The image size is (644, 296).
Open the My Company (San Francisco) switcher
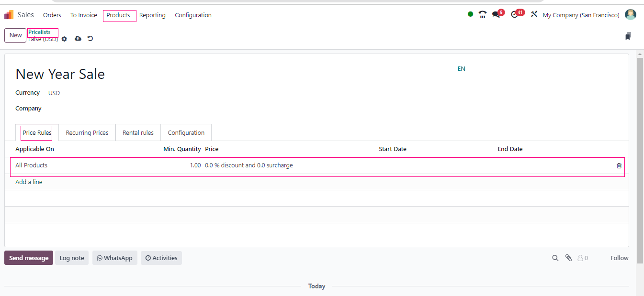pyautogui.click(x=581, y=15)
